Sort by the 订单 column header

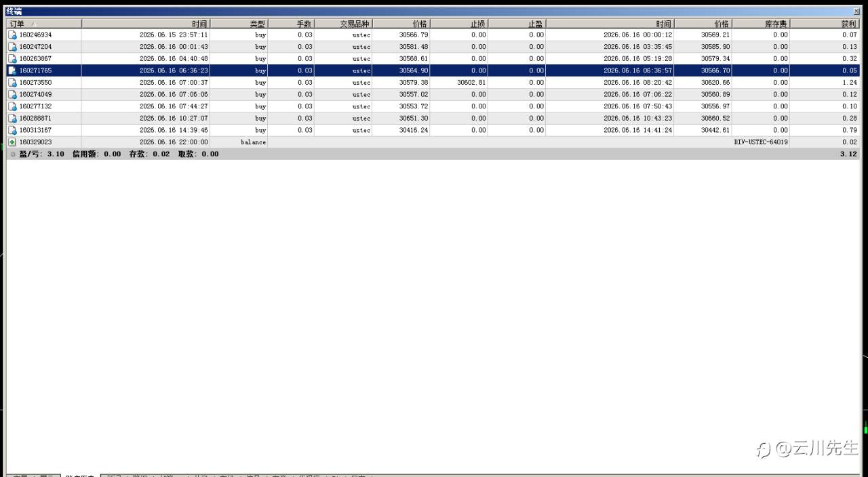(x=44, y=24)
